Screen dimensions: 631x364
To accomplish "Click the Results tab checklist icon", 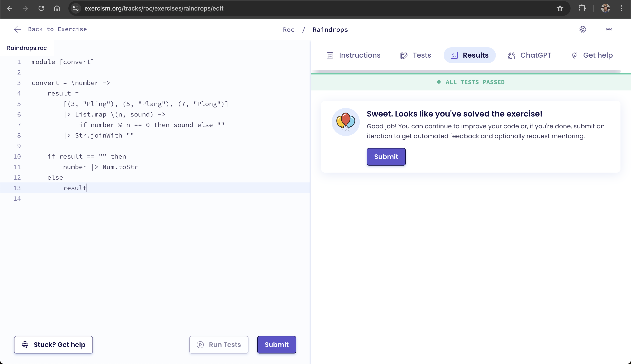I will click(x=454, y=55).
